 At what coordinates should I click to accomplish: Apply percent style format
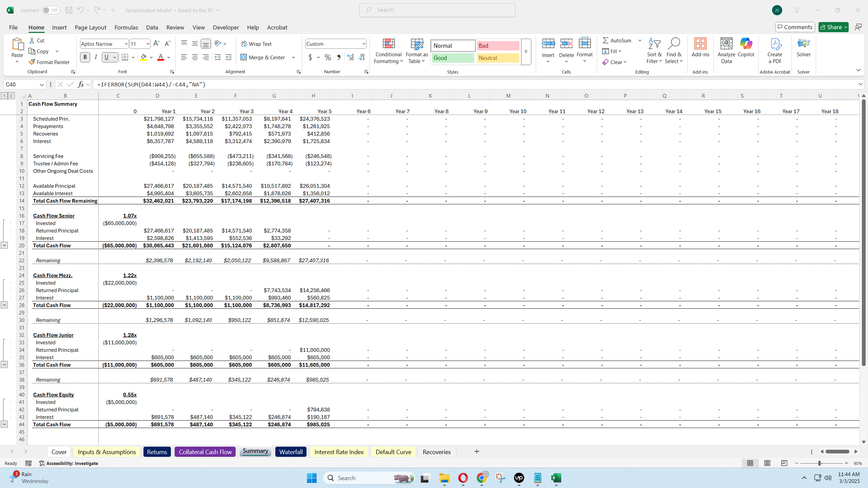pos(328,57)
